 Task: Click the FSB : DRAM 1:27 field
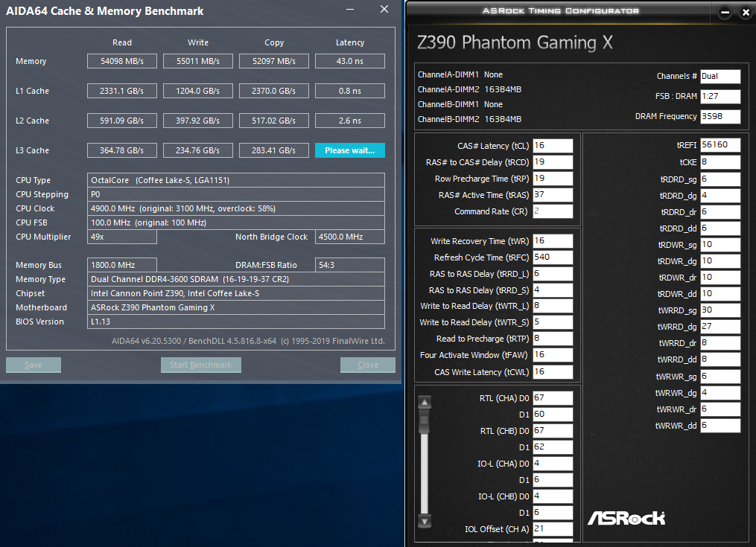click(x=720, y=97)
